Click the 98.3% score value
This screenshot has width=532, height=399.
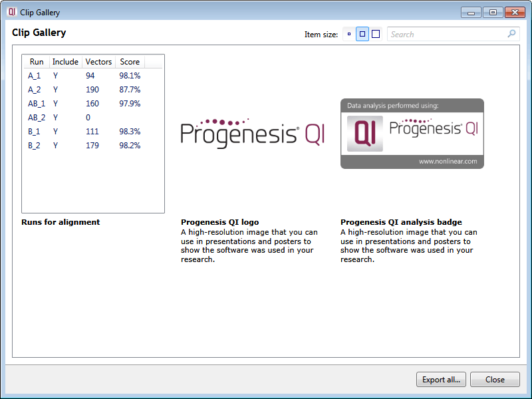(x=130, y=131)
